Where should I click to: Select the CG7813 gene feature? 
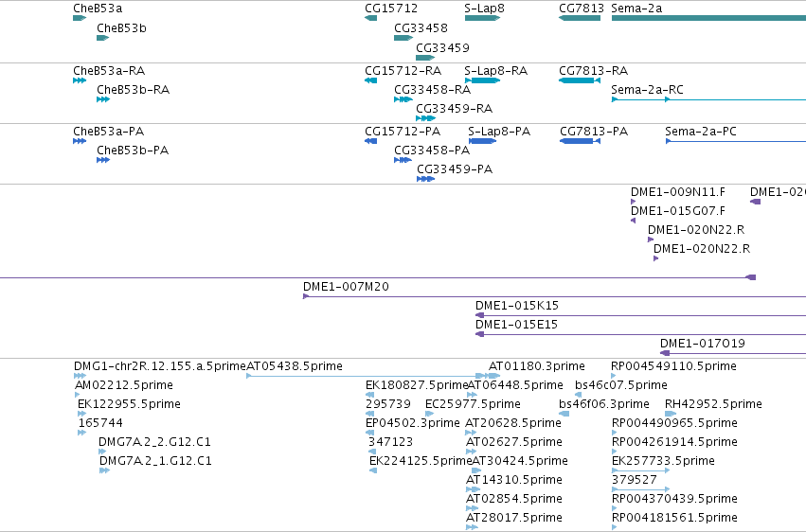[x=580, y=18]
